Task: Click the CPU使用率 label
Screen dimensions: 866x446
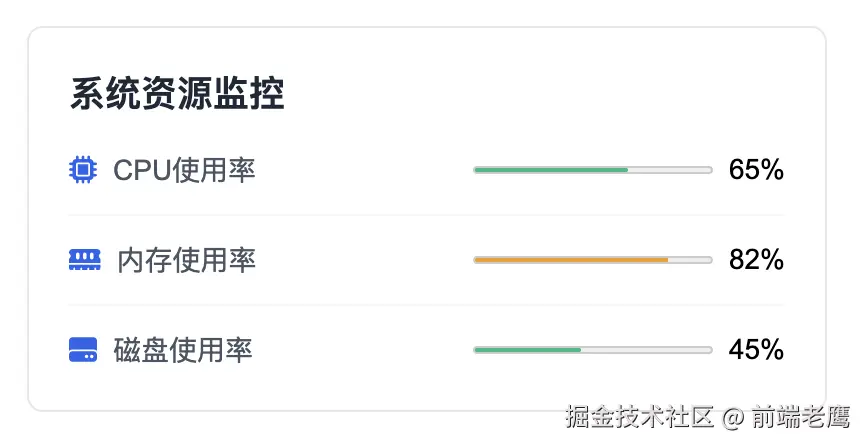Action: point(184,170)
